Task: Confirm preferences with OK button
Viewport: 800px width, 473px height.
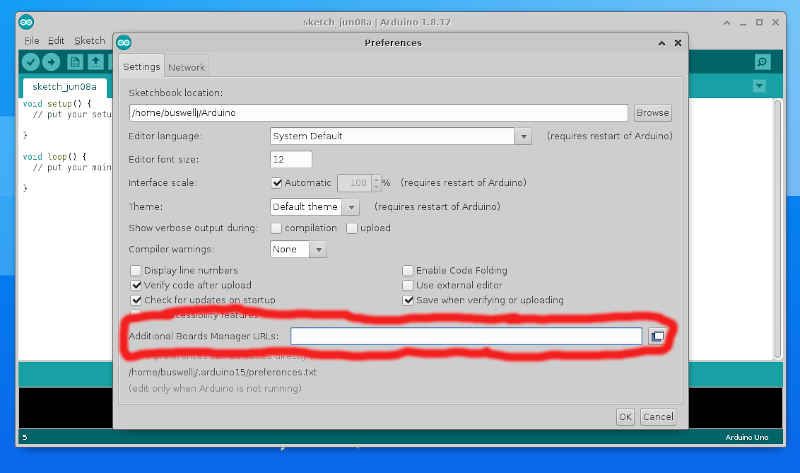Action: (x=625, y=417)
